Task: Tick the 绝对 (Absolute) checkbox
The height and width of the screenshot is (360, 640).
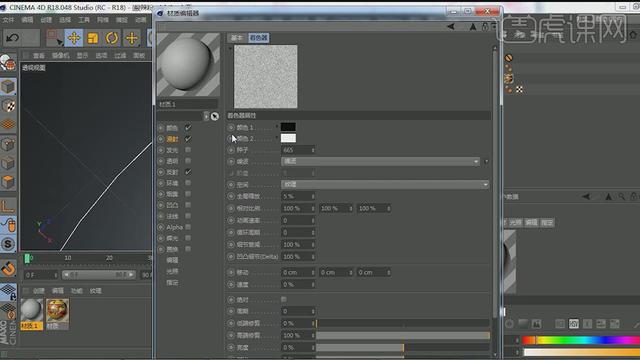Action: click(x=284, y=300)
